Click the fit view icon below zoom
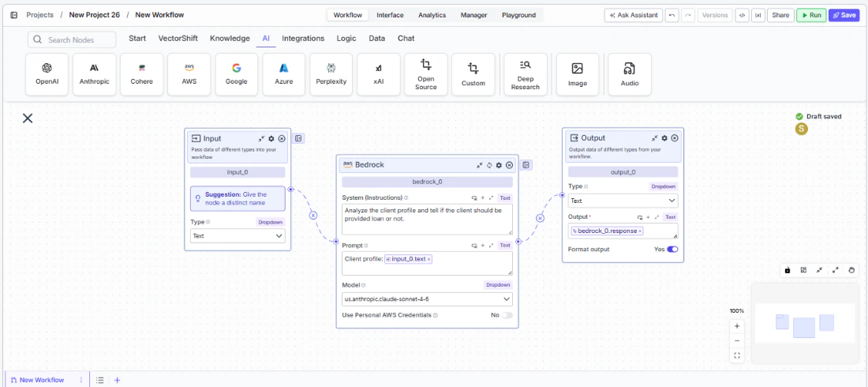The height and width of the screenshot is (387, 868). (737, 356)
